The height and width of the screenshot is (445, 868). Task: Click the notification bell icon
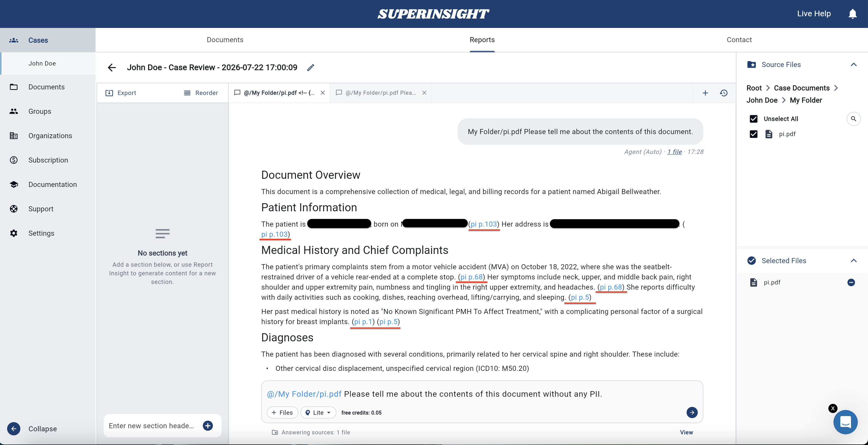coord(852,14)
